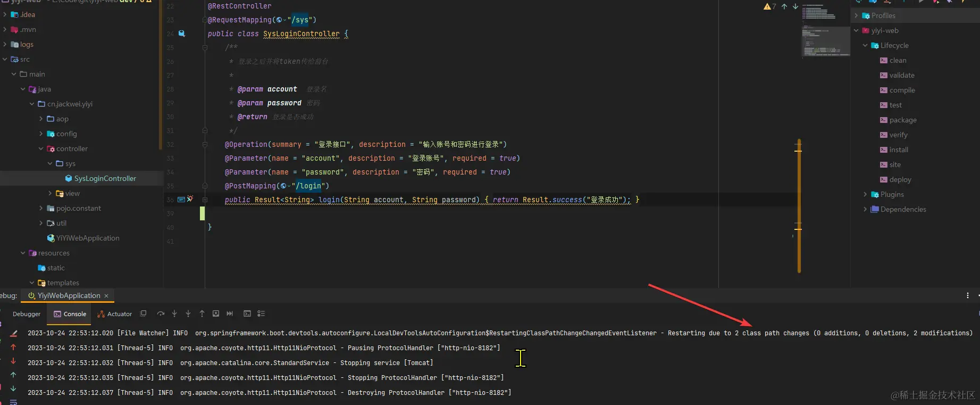Click the red down arrow beside console
This screenshot has width=980, height=405.
13,361
